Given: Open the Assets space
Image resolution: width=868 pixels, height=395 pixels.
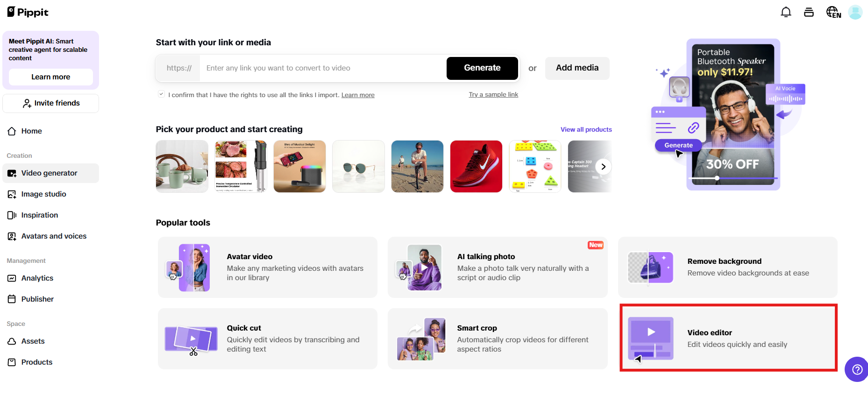Looking at the screenshot, I should 33,341.
